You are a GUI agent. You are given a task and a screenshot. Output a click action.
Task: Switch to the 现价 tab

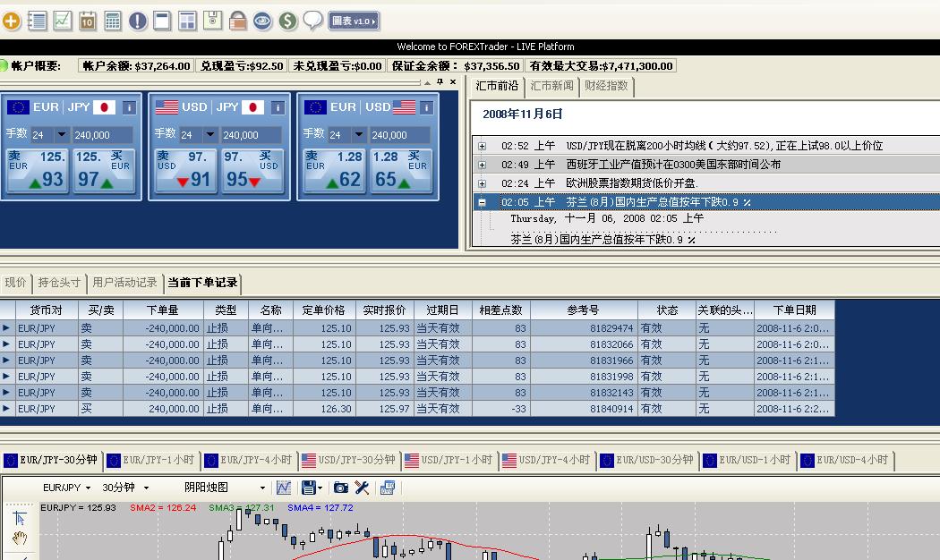(15, 283)
